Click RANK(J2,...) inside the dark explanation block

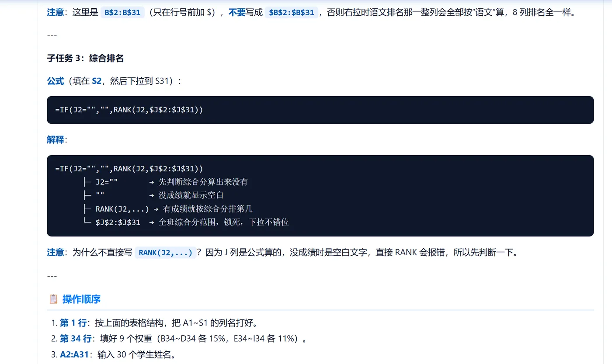coord(122,209)
